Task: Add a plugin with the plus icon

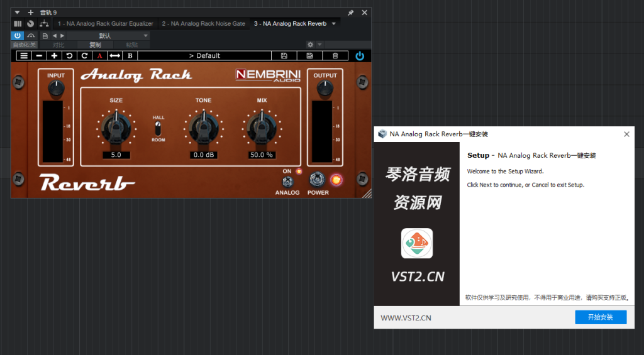Action: 30,13
